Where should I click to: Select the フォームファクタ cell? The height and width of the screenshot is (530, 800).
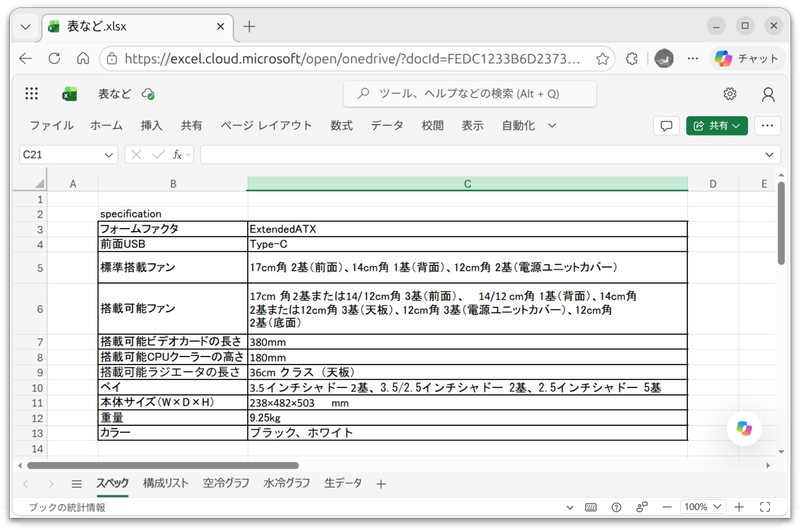(x=173, y=229)
